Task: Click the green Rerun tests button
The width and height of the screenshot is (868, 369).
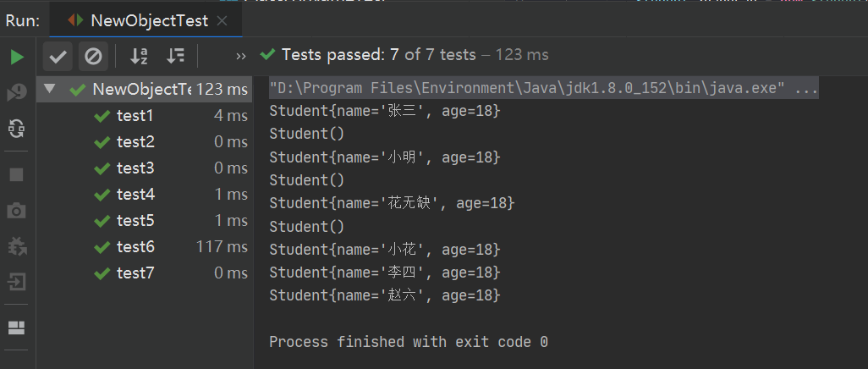Action: (x=17, y=57)
